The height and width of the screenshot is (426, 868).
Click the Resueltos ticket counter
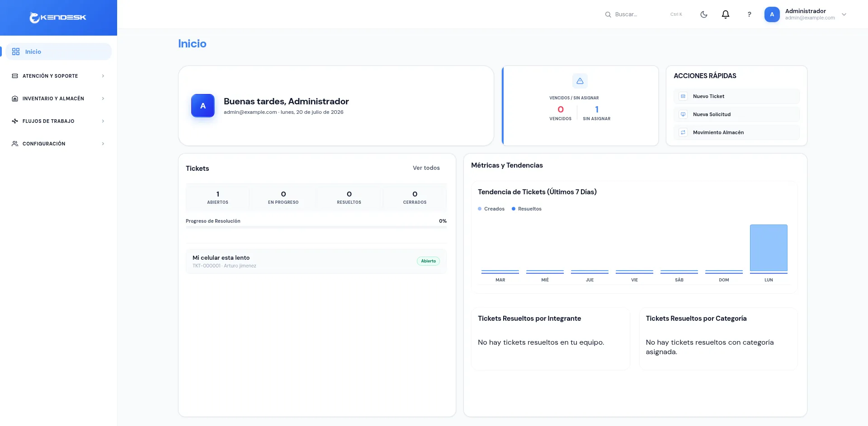(x=349, y=197)
